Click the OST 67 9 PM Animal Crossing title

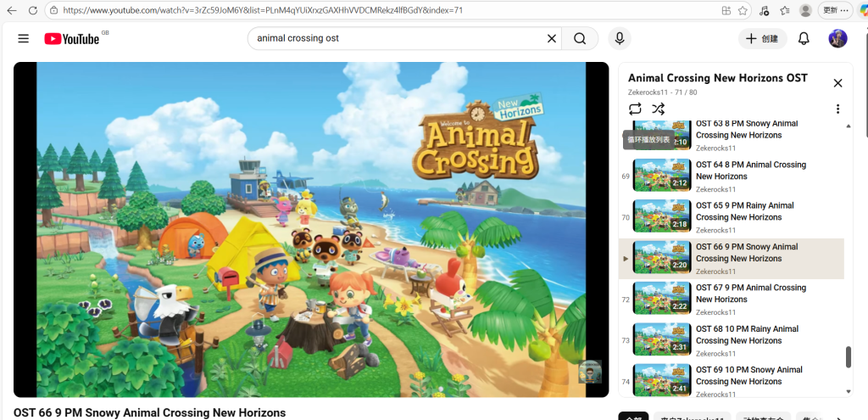point(751,294)
